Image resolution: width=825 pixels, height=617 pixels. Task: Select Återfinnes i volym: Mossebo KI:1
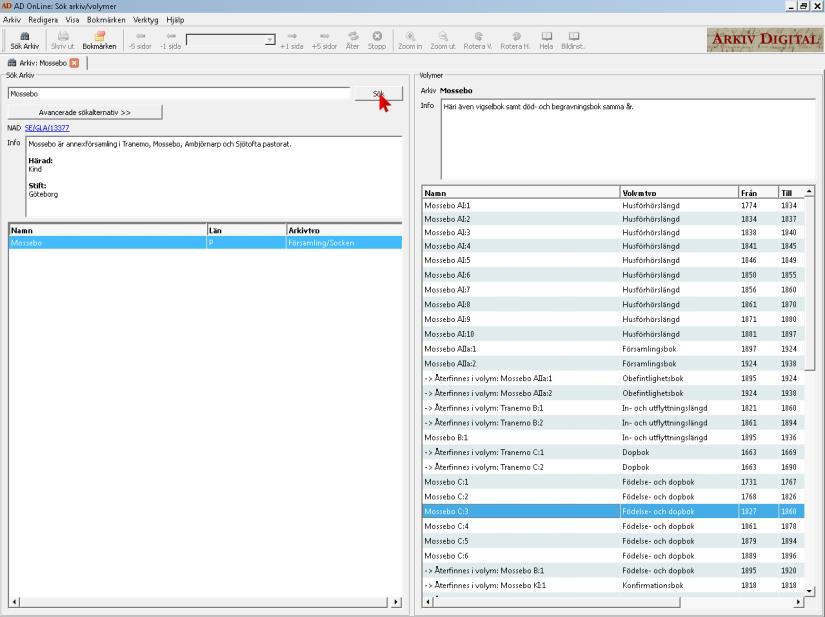613,585
